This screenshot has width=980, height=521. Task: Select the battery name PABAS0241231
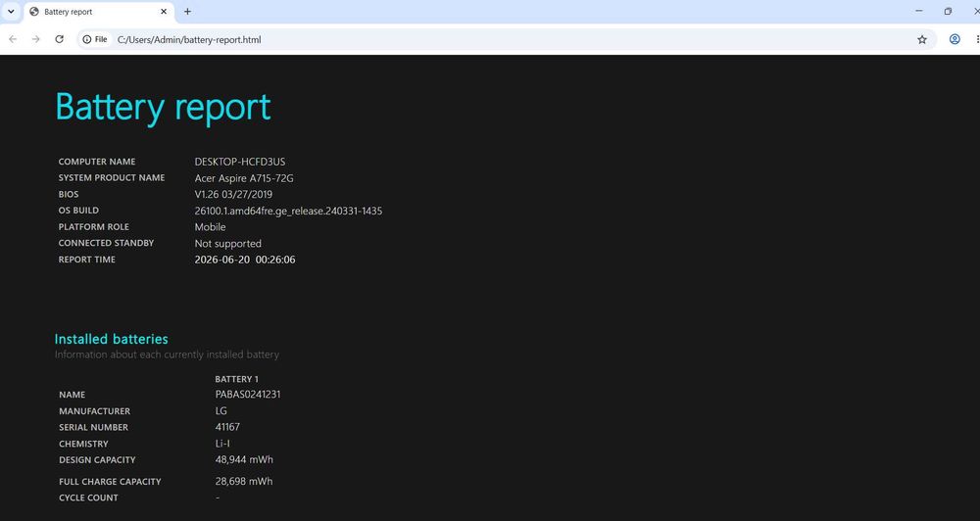(x=248, y=395)
